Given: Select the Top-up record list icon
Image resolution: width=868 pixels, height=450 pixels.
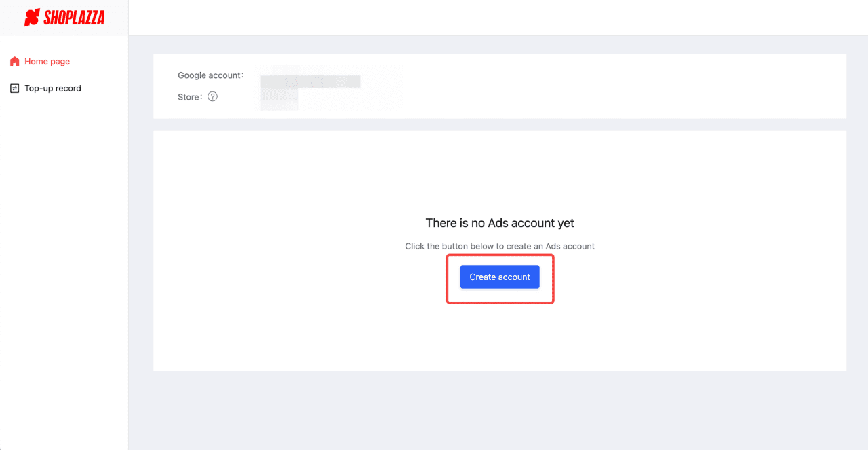Looking at the screenshot, I should click(15, 88).
